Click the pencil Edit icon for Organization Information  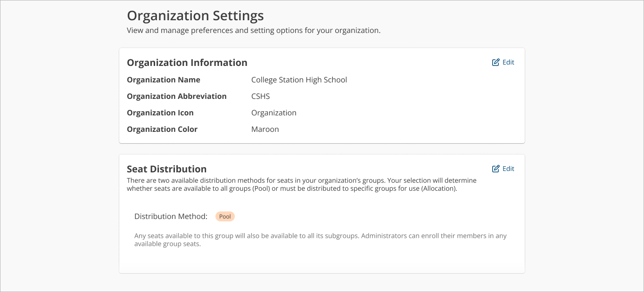[x=496, y=62]
